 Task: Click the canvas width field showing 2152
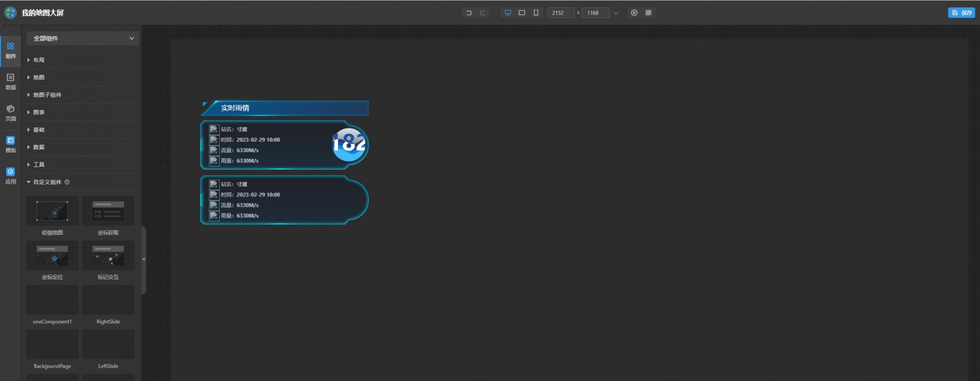pyautogui.click(x=560, y=13)
